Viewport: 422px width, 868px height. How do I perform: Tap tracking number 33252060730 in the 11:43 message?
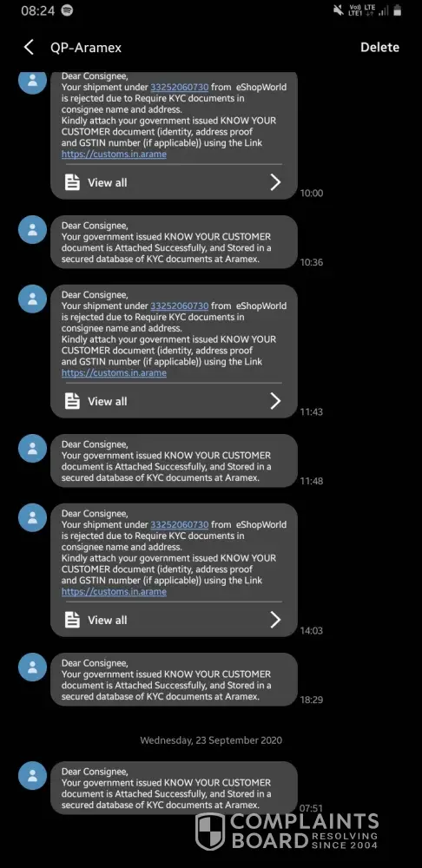click(180, 306)
